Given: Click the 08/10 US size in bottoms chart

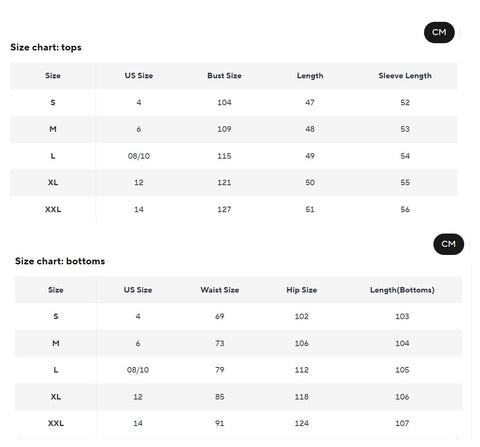Looking at the screenshot, I should click(x=138, y=370).
